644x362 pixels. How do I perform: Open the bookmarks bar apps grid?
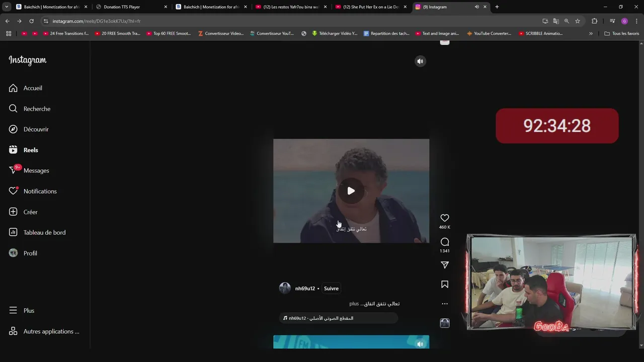(9, 34)
